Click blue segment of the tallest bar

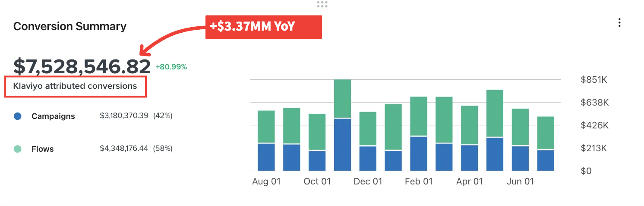[x=343, y=145]
